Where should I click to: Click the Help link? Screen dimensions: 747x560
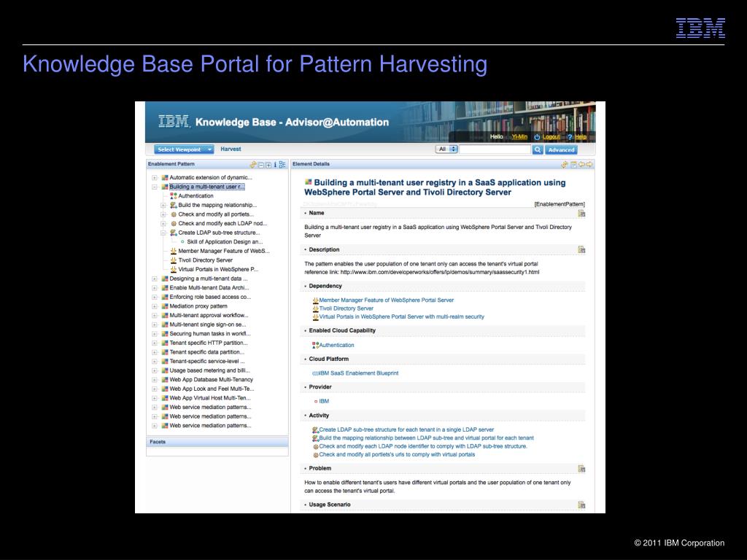click(x=581, y=137)
